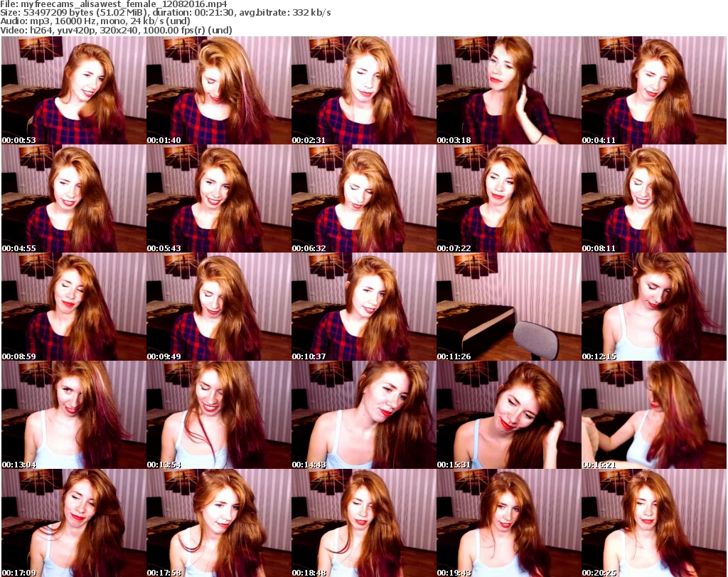Click the Audio line mentioning mp3, 16000 Hz
Image resolution: width=728 pixels, height=577 pixels.
click(x=95, y=21)
